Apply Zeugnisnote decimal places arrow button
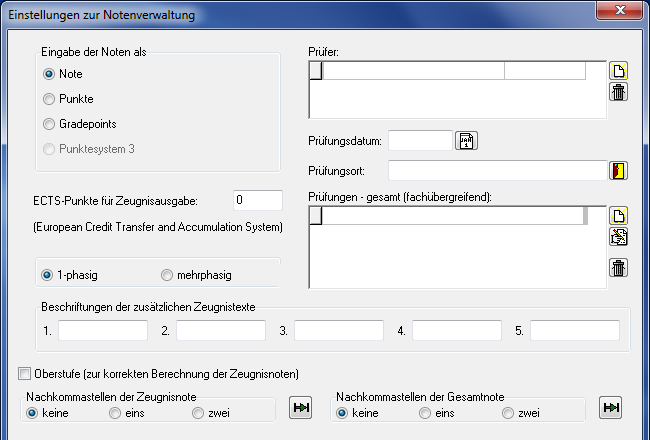This screenshot has height=440, width=650. click(301, 408)
